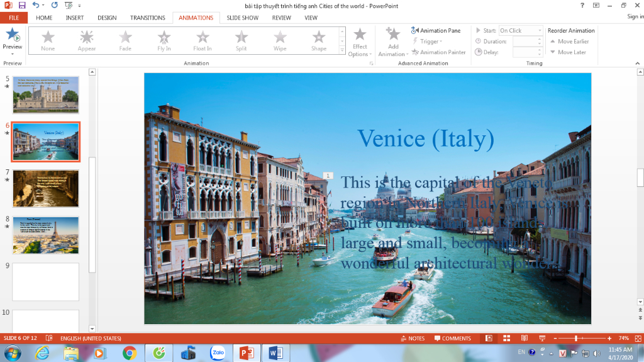Click Move Later in Reorder Animation
The height and width of the screenshot is (362, 644).
tap(568, 52)
